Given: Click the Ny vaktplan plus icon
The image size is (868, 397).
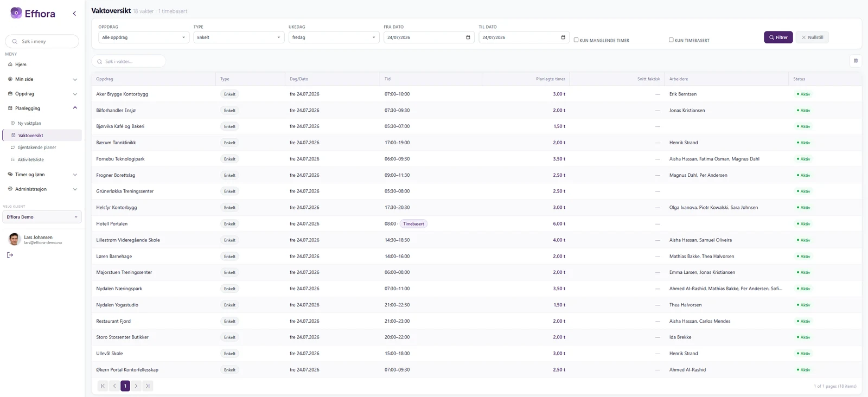Looking at the screenshot, I should tap(13, 123).
